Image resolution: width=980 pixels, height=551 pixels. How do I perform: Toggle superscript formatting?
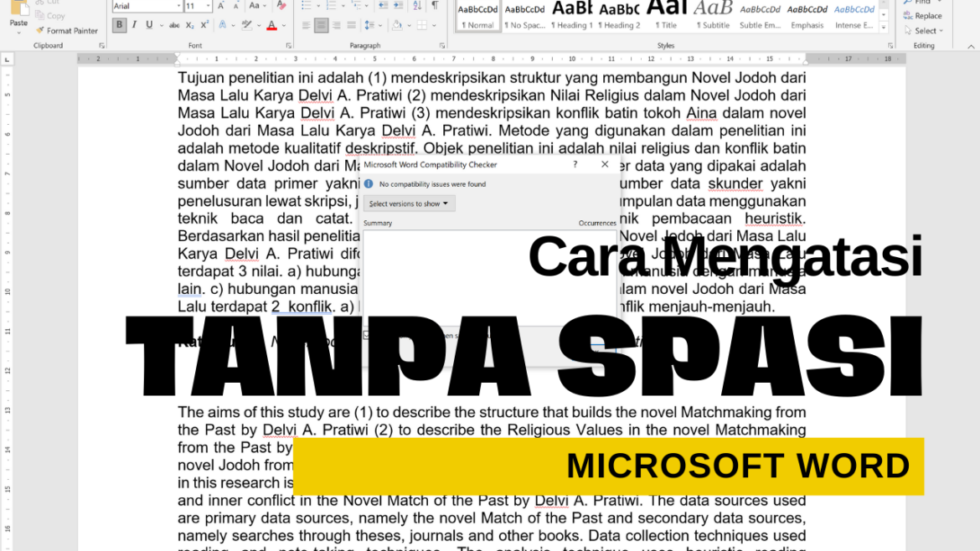pyautogui.click(x=204, y=24)
